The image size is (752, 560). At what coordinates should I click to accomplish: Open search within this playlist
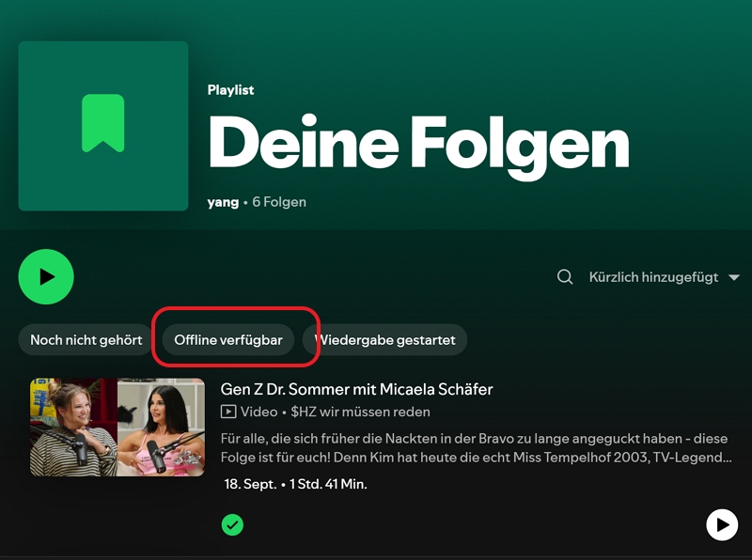pos(565,276)
